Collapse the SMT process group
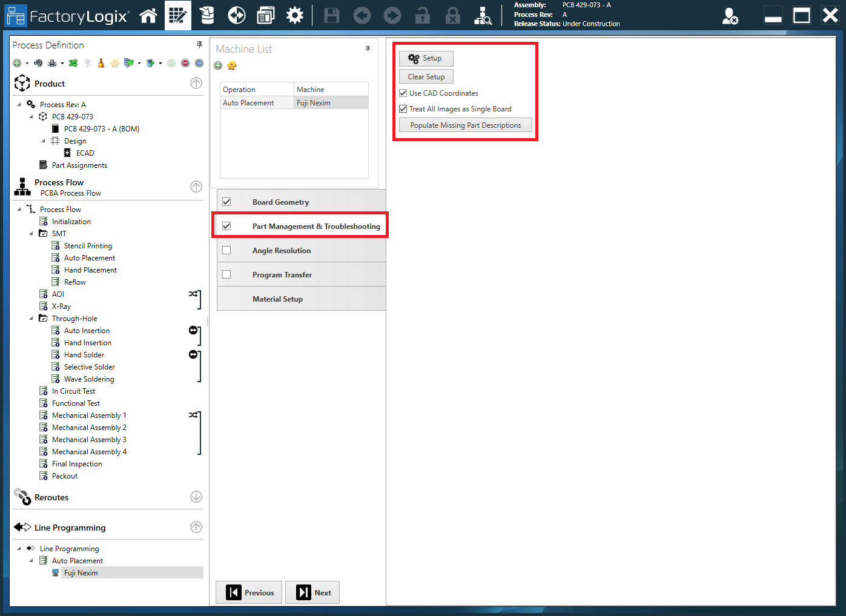The width and height of the screenshot is (846, 616). tap(32, 233)
